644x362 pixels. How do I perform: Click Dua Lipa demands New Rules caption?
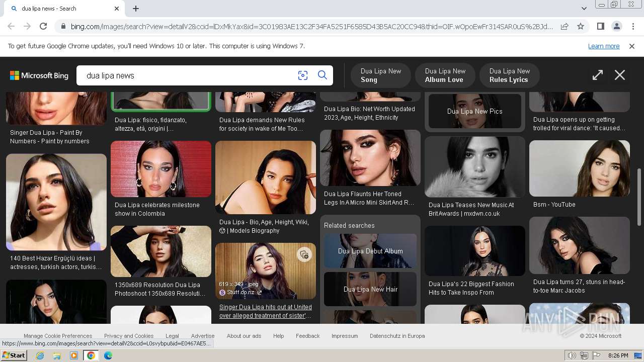click(x=262, y=124)
